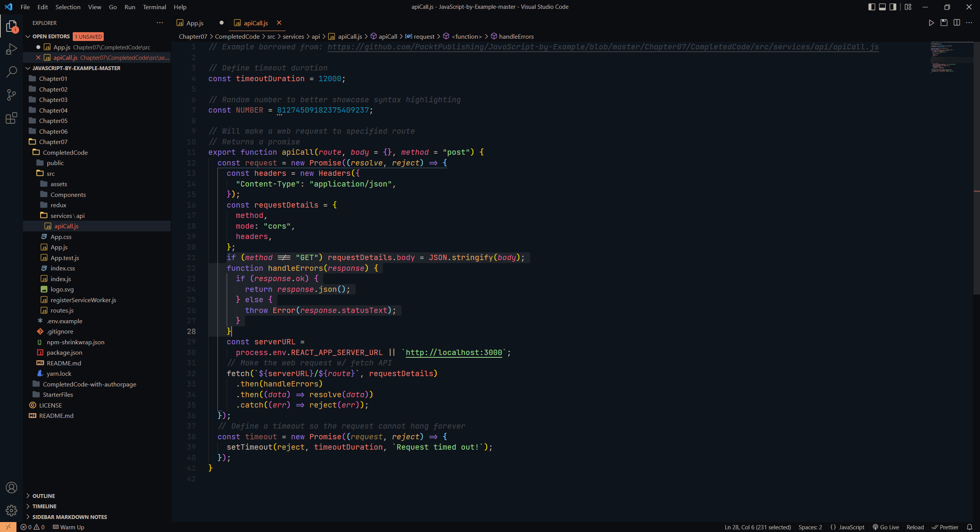The height and width of the screenshot is (532, 980).
Task: Click the apiCall function breadcrumb
Action: [388, 36]
